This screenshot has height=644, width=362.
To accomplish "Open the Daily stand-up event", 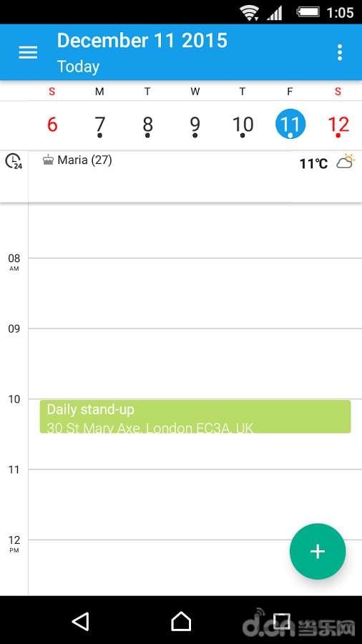I will point(195,416).
